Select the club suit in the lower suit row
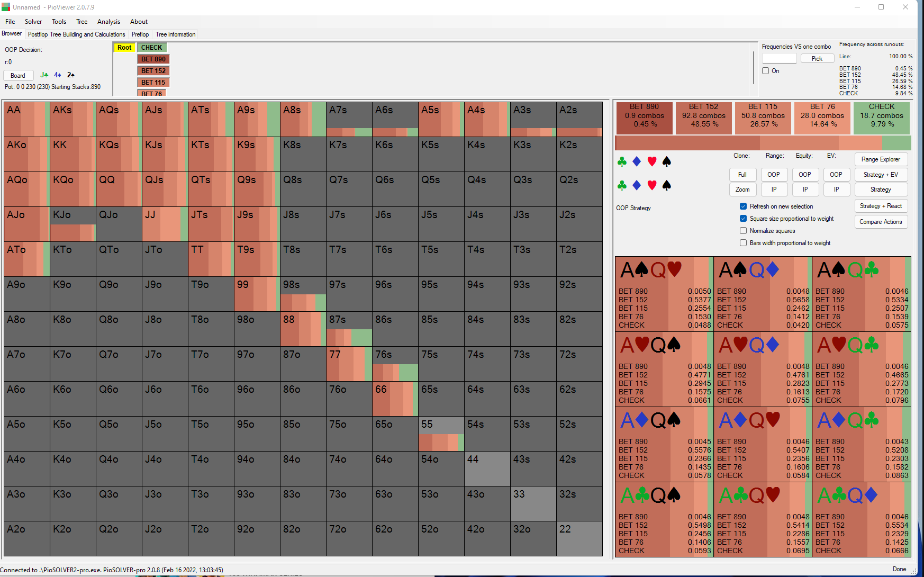 [622, 185]
